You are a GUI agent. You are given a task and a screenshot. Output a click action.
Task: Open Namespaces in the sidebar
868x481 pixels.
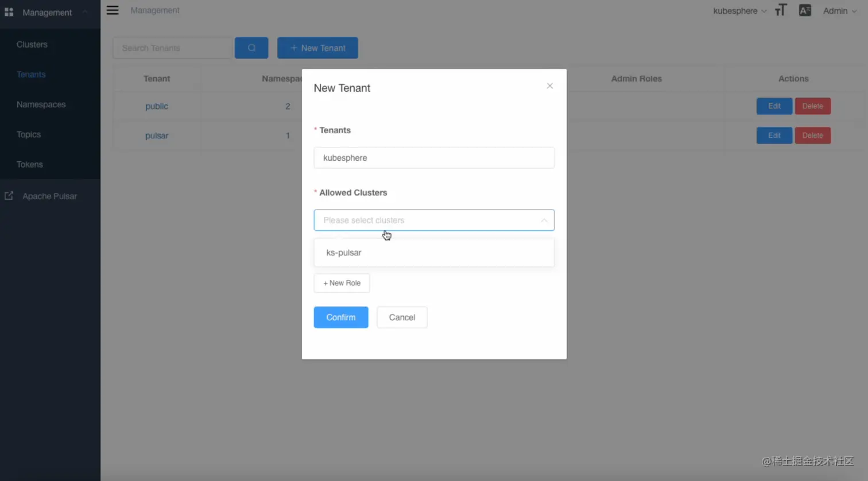41,104
